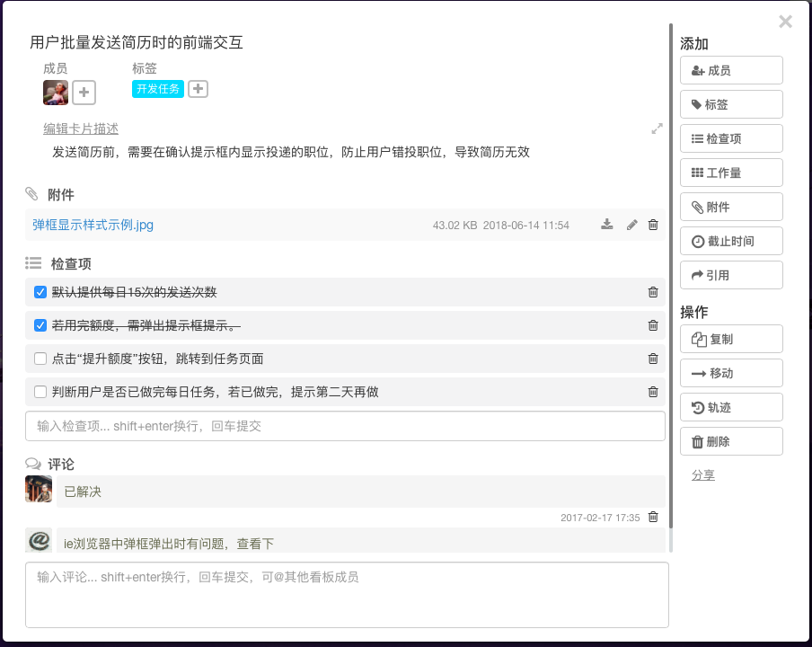Add 标签 from the sidebar
The image size is (812, 647).
(731, 104)
